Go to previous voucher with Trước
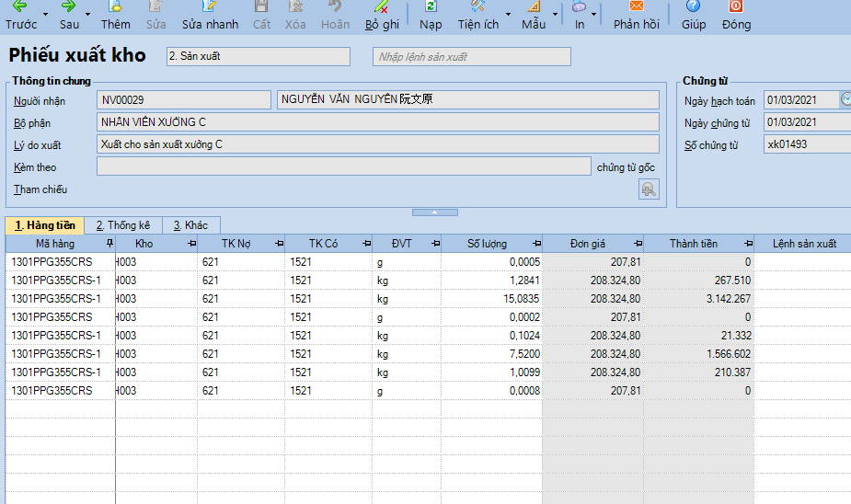The image size is (851, 504). pyautogui.click(x=20, y=16)
